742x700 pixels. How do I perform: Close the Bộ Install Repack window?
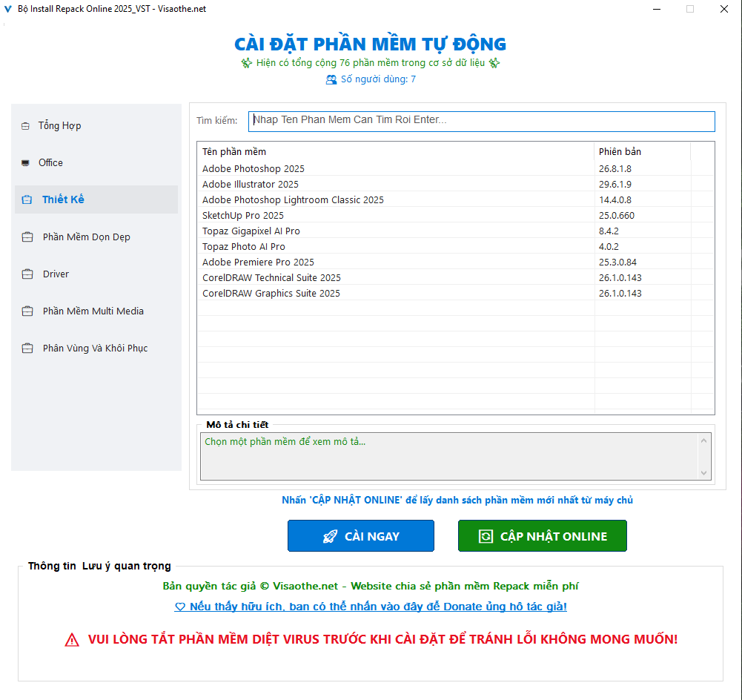tap(724, 9)
